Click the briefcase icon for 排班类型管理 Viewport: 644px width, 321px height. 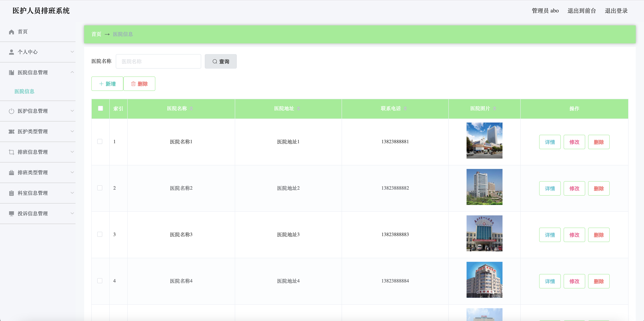[x=12, y=173]
